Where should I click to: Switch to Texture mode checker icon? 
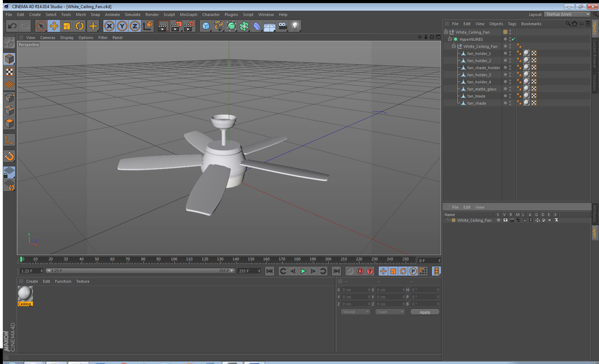coord(9,72)
